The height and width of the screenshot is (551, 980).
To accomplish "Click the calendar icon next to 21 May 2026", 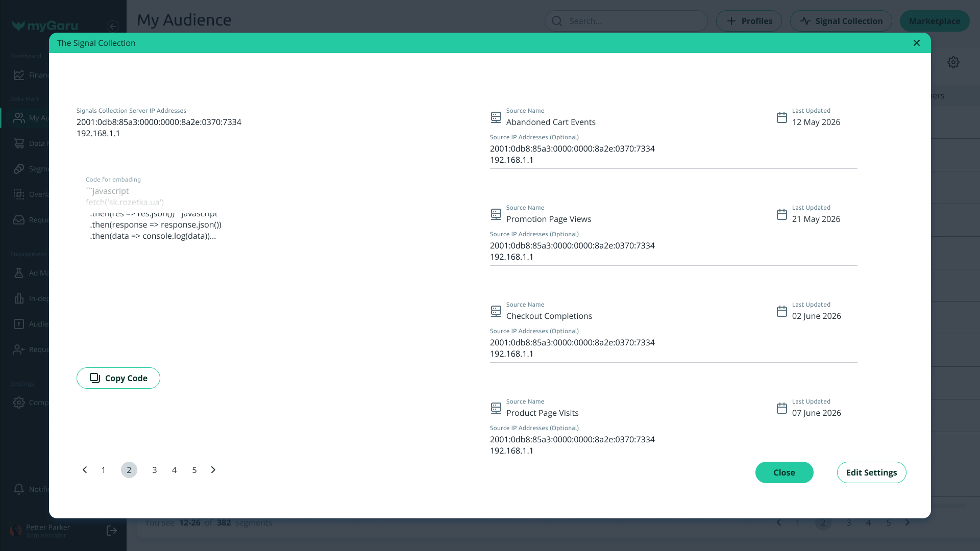I will [x=782, y=214].
